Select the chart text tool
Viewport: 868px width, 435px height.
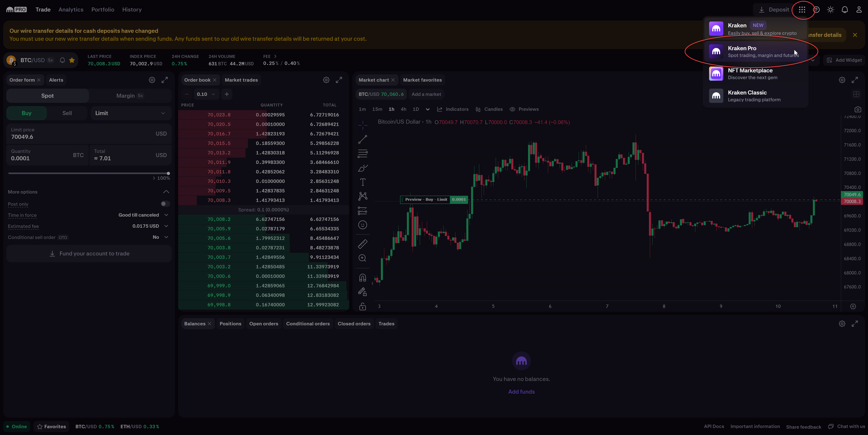363,182
